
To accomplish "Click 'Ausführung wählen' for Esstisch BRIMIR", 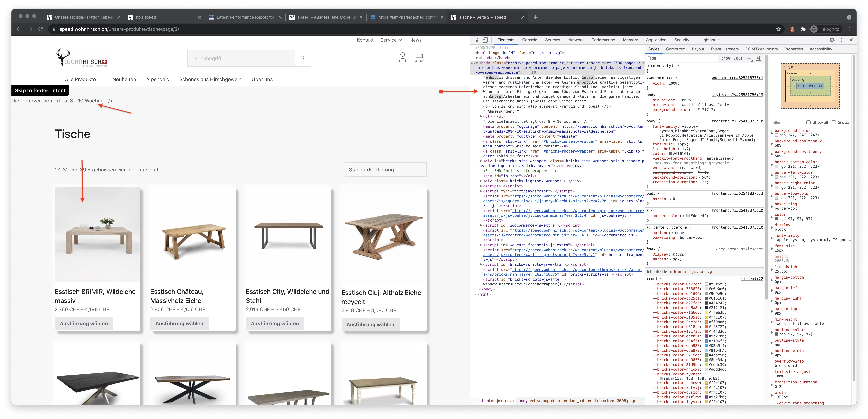I will (84, 323).
